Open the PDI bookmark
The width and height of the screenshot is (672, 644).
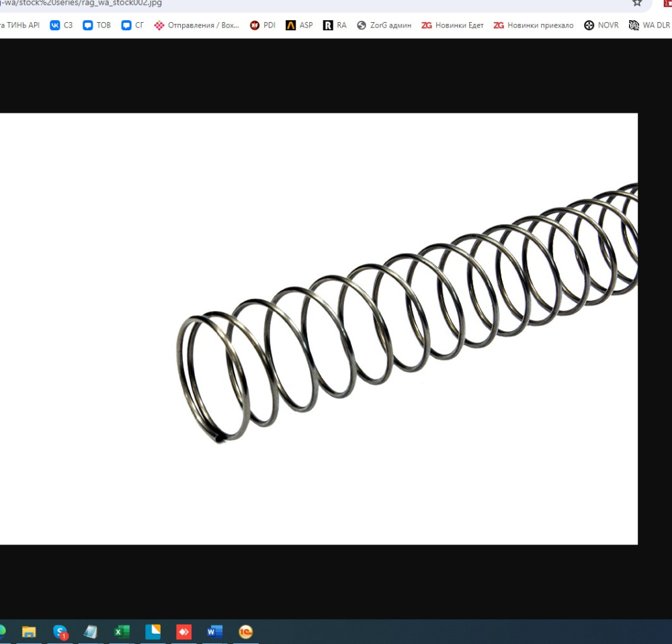coord(263,26)
